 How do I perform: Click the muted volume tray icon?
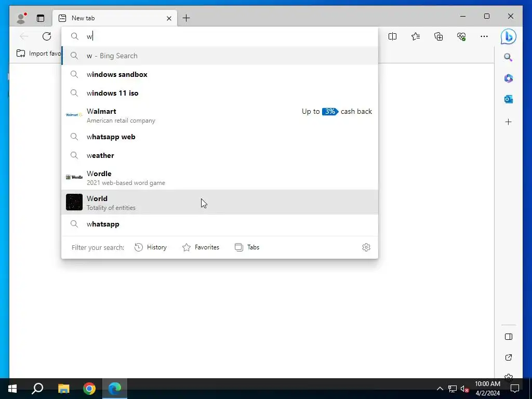pyautogui.click(x=464, y=389)
